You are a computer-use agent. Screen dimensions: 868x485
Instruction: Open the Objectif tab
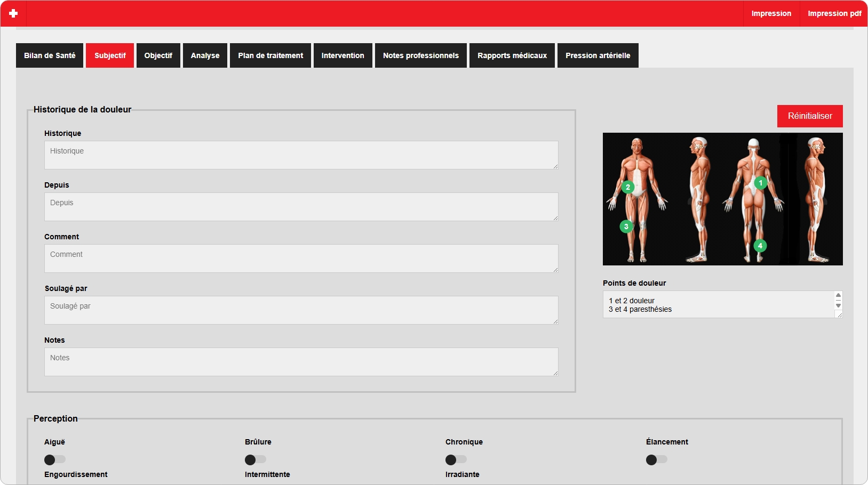click(158, 55)
